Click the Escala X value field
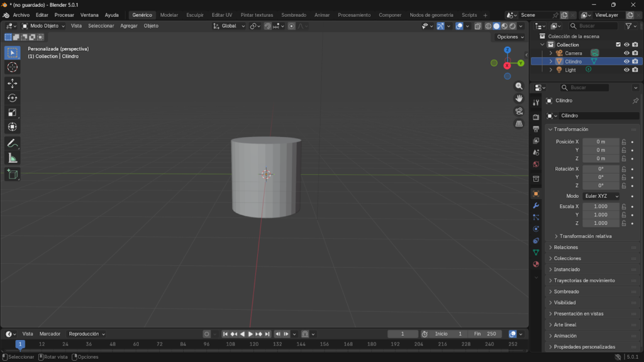This screenshot has width=644, height=362. click(601, 207)
